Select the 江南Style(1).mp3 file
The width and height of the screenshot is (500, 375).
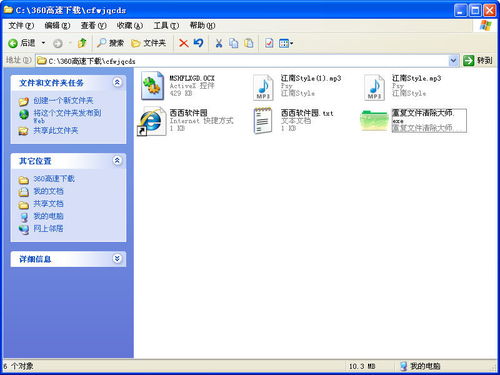tap(297, 86)
